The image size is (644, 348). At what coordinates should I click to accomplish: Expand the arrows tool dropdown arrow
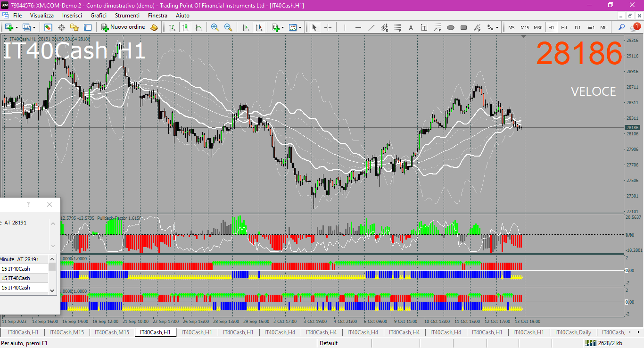[x=497, y=27]
